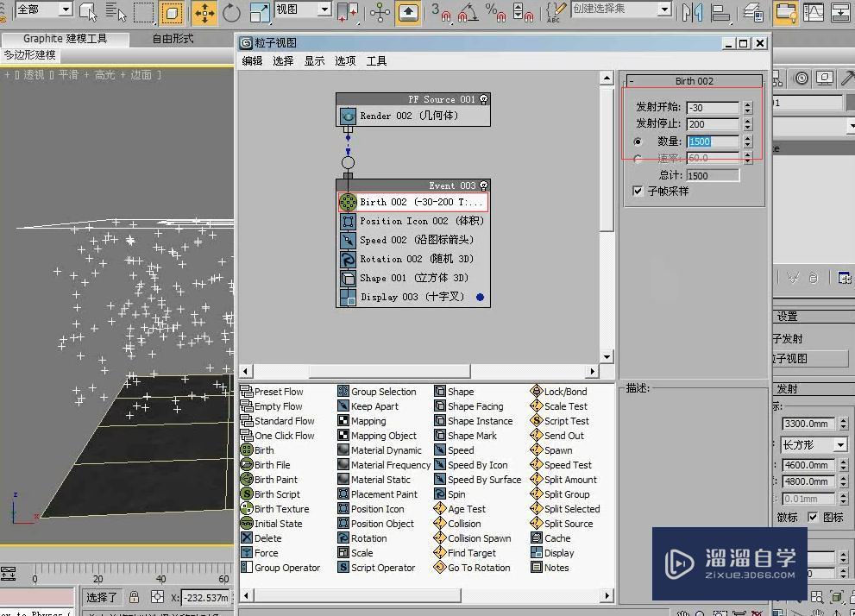Select Render 002 operator in PF Source

tap(412, 116)
